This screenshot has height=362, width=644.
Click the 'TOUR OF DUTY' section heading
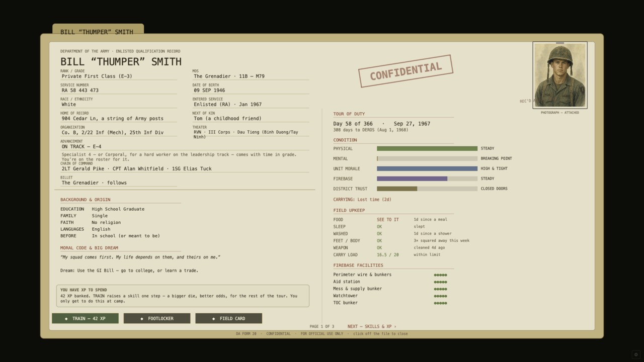point(349,114)
